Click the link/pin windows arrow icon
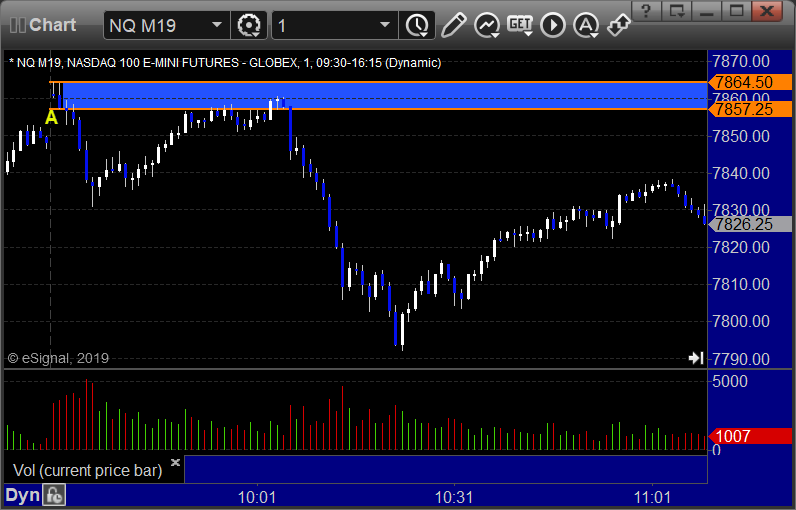Viewport: 796px width, 510px height. (619, 25)
